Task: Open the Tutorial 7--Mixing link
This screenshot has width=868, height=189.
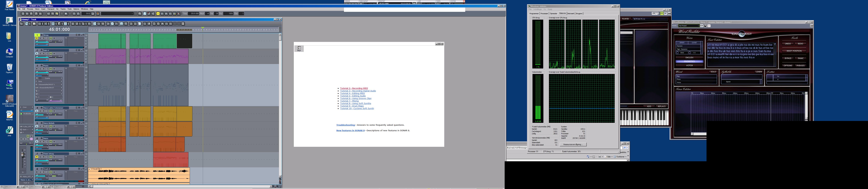Action: [349, 101]
